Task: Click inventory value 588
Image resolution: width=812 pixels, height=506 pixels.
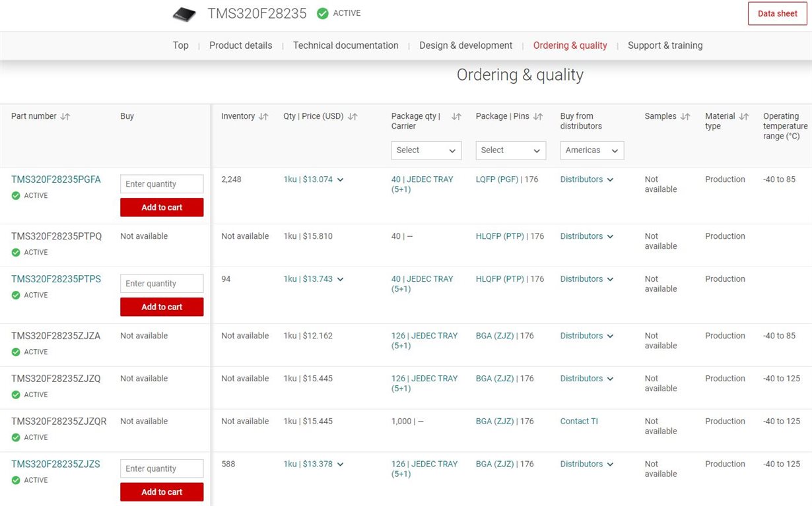Action: (x=228, y=464)
